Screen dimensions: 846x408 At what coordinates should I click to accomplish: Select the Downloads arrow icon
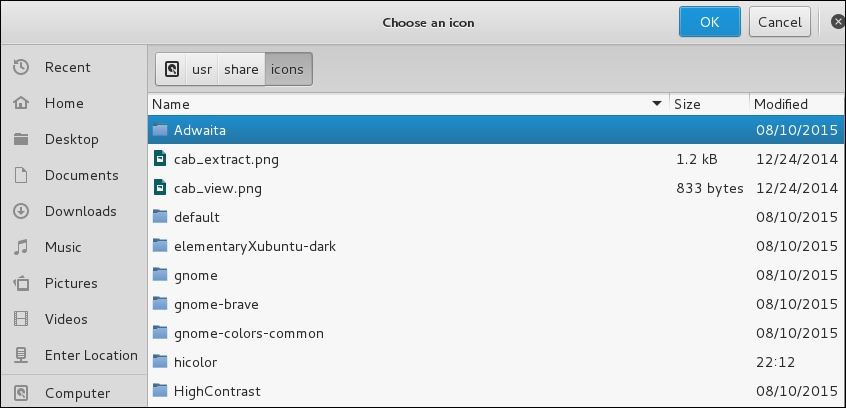(21, 211)
